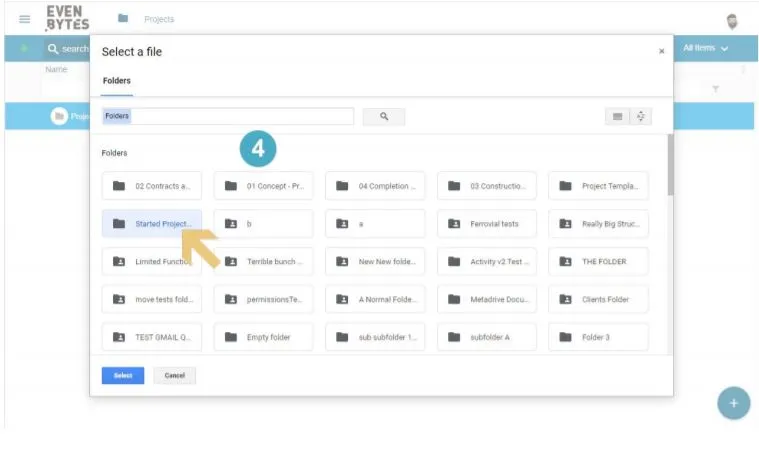The height and width of the screenshot is (458, 759).
Task: Switch to list view icon
Action: tap(617, 117)
